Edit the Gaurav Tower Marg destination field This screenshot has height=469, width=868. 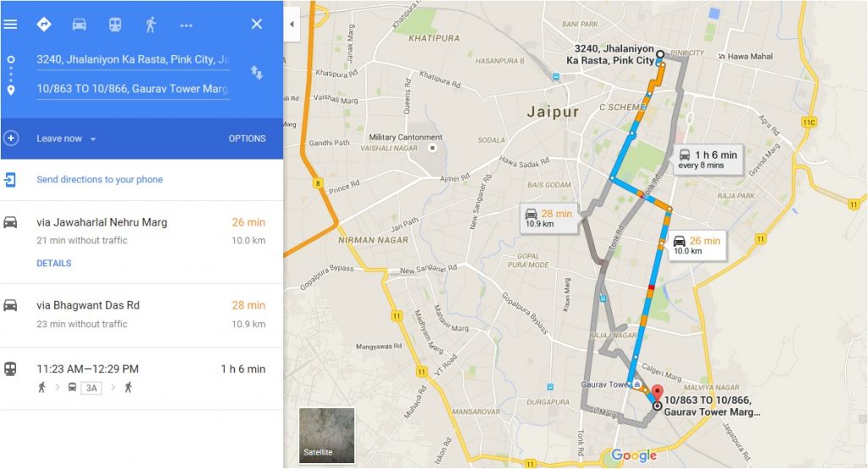[133, 88]
